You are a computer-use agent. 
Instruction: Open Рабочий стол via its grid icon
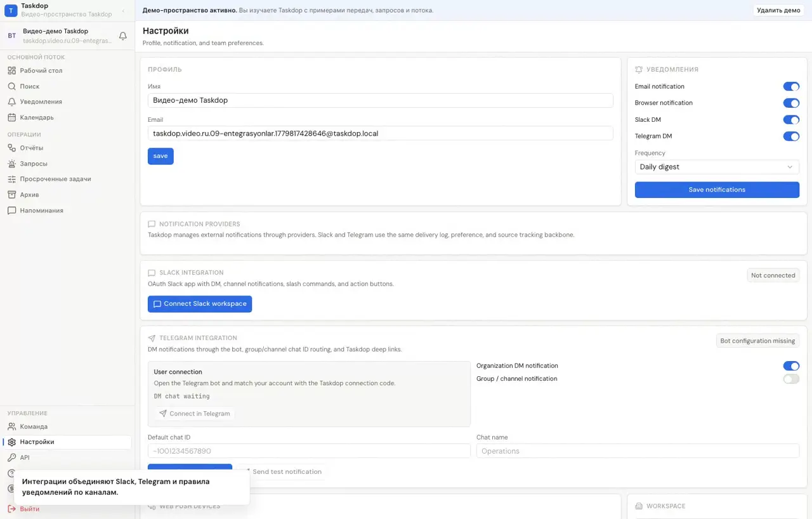[11, 70]
